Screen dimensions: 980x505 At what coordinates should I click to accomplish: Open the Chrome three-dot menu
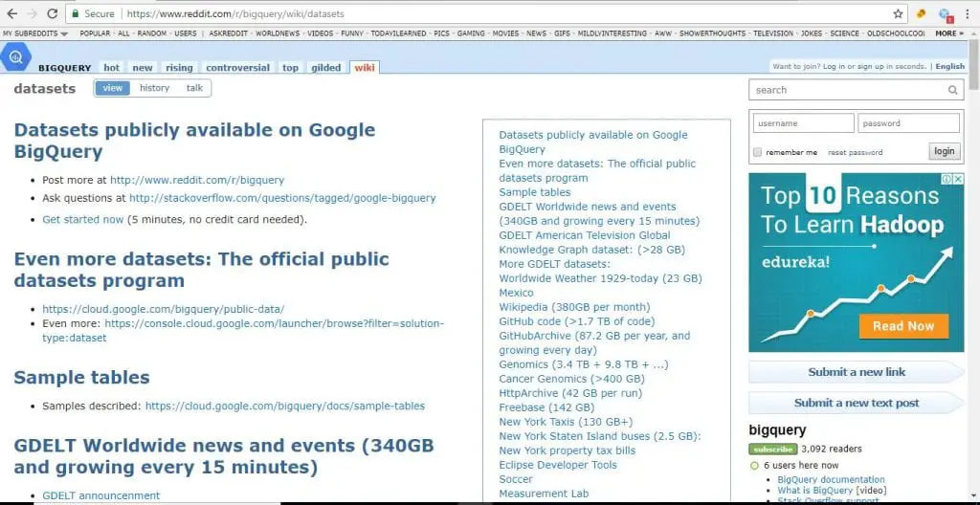pyautogui.click(x=968, y=13)
